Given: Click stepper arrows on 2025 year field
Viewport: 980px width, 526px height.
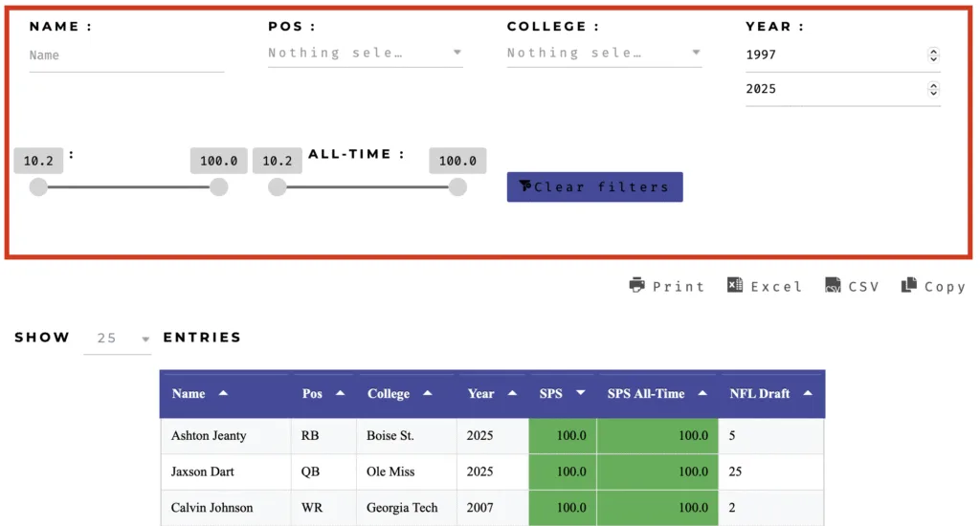Looking at the screenshot, I should click(x=933, y=89).
